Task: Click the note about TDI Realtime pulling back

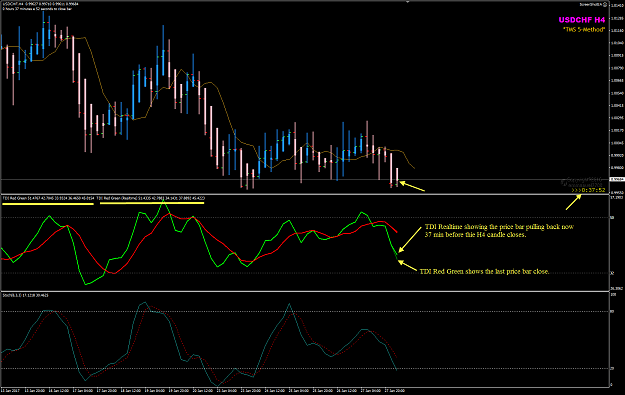Action: (x=499, y=231)
